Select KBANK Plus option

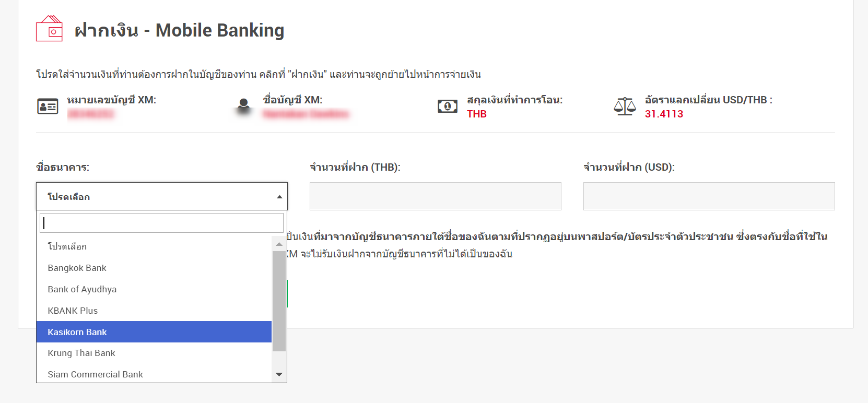[x=154, y=311]
